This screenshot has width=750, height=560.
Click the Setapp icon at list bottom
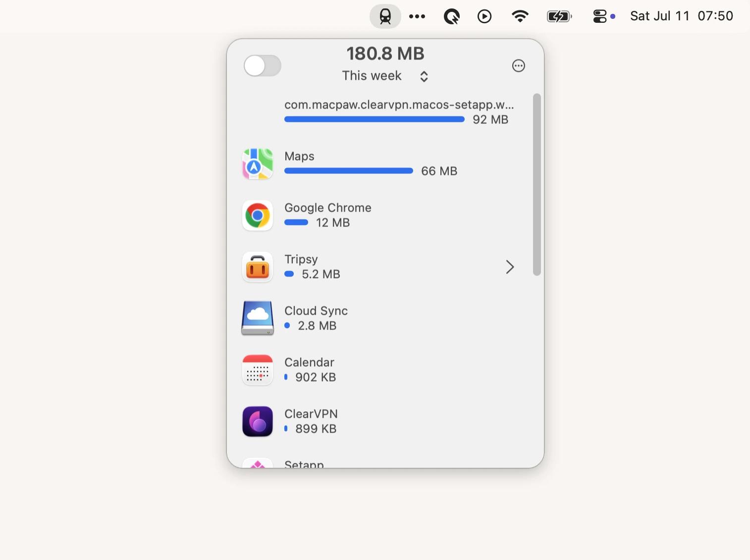click(x=258, y=463)
